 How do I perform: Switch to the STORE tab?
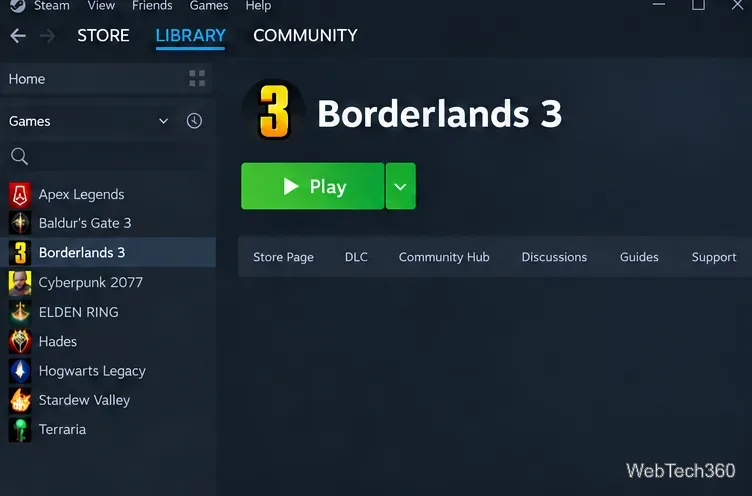click(103, 35)
